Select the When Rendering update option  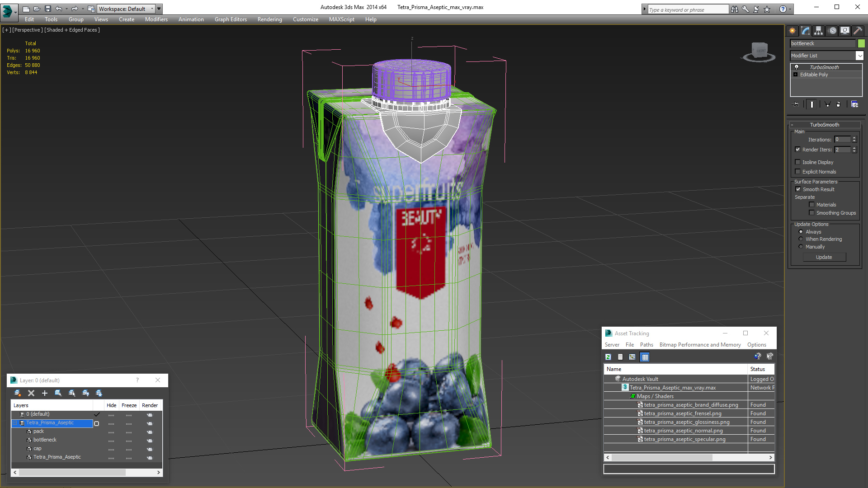[801, 239]
